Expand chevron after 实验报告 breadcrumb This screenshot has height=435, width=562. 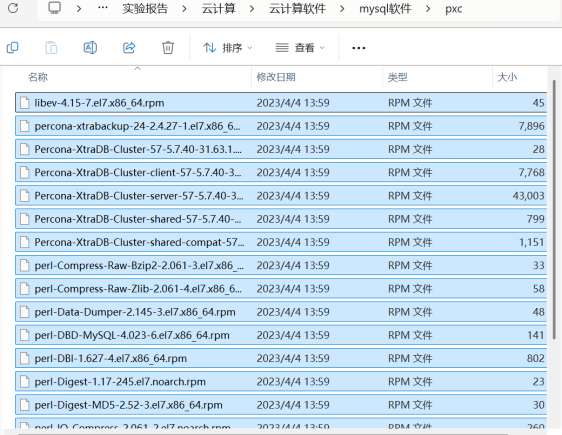[184, 8]
